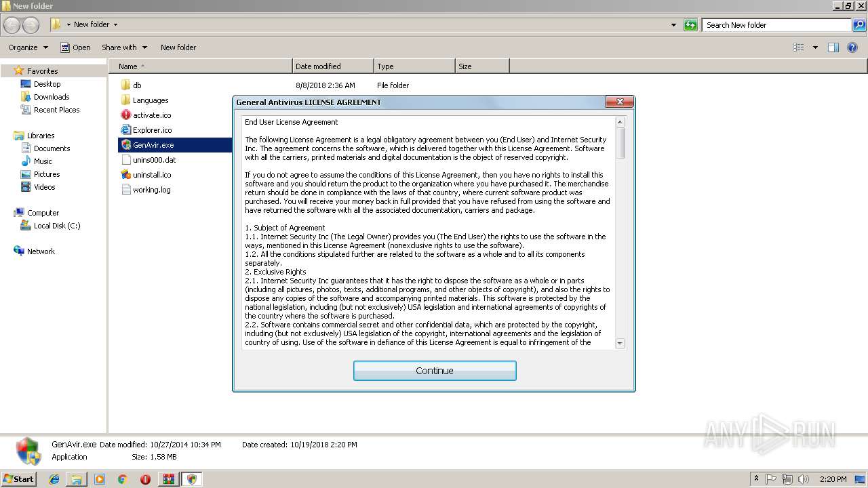Click Open in the Explorer toolbar

(75, 47)
